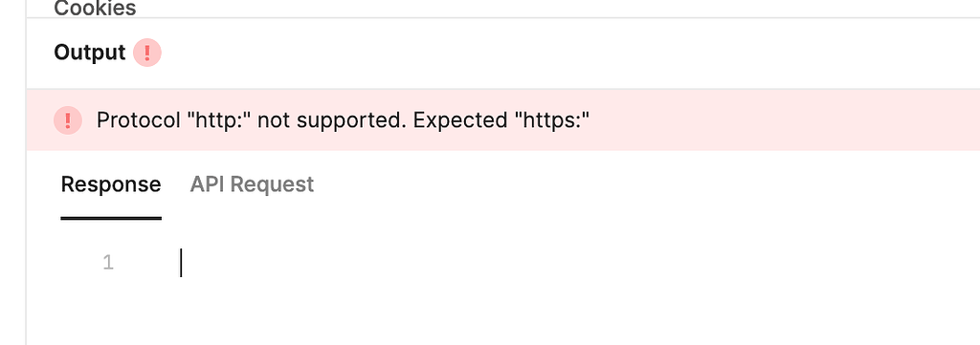Click the left sidebar vertical divider
Image resolution: width=980 pixels, height=345 pixels.
pos(26,172)
